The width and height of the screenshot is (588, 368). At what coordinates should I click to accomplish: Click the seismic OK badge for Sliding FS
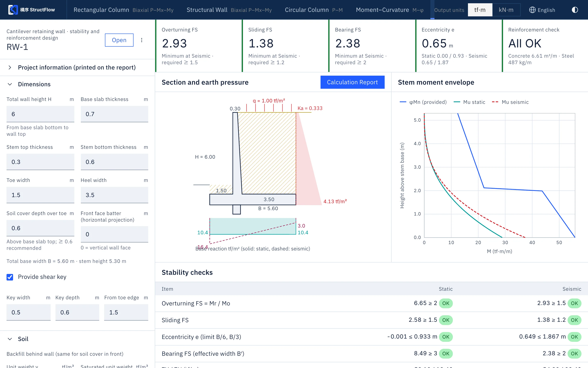coord(574,320)
